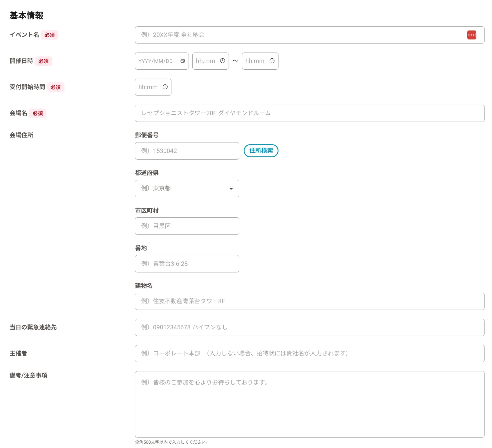The image size is (492, 448).
Task: Focus the 主催者 input field
Action: (310, 353)
